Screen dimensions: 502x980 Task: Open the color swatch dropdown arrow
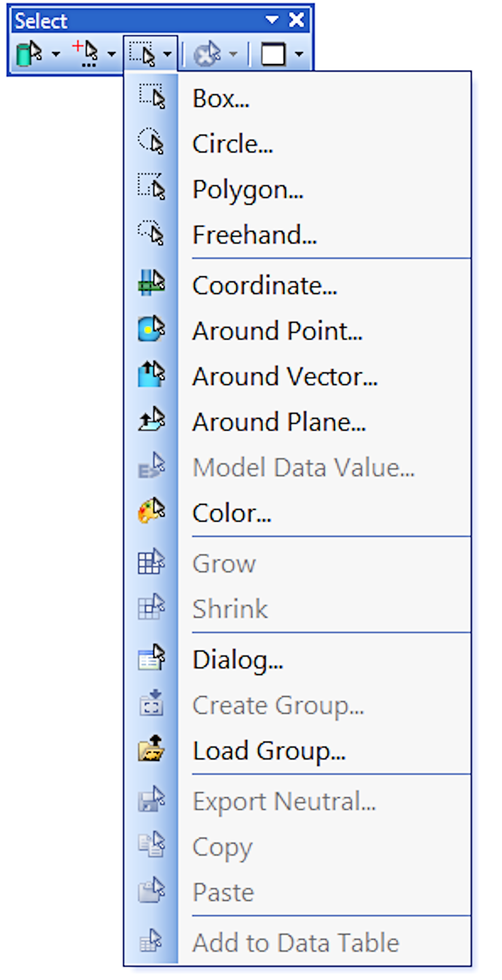click(299, 55)
